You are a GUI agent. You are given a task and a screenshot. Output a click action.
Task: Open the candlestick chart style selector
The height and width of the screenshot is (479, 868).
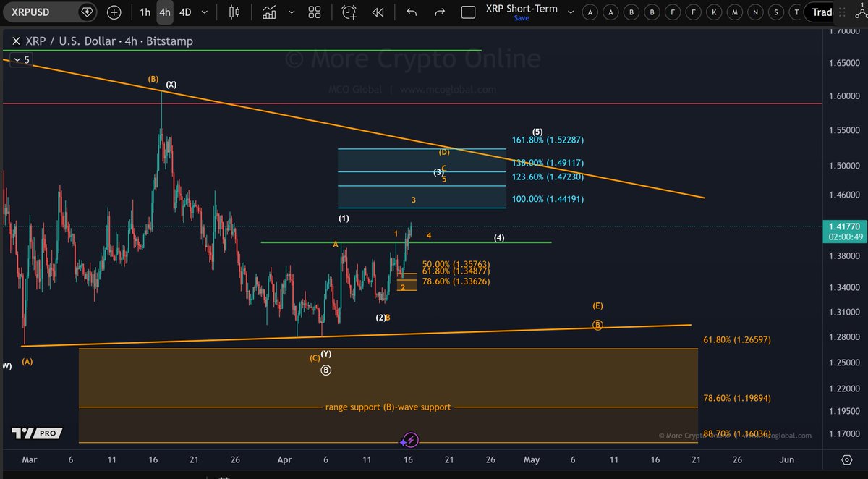point(234,12)
